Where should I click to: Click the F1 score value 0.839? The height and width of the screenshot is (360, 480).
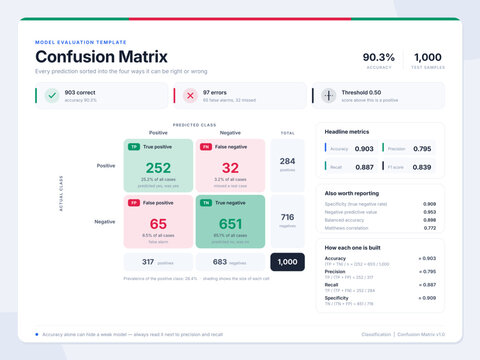[x=422, y=167]
